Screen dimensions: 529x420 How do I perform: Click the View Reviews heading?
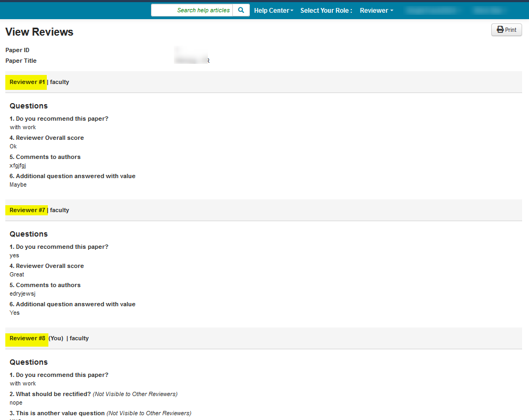[x=39, y=32]
